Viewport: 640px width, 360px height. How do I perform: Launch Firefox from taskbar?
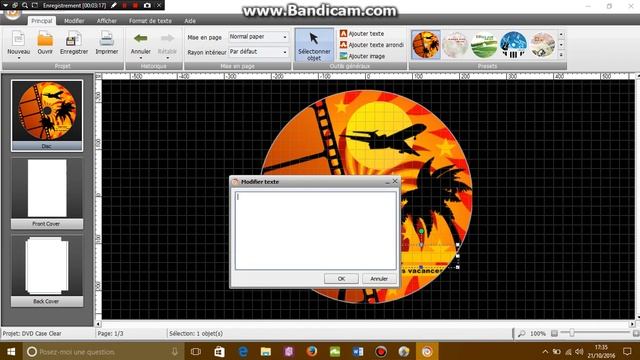(312, 351)
